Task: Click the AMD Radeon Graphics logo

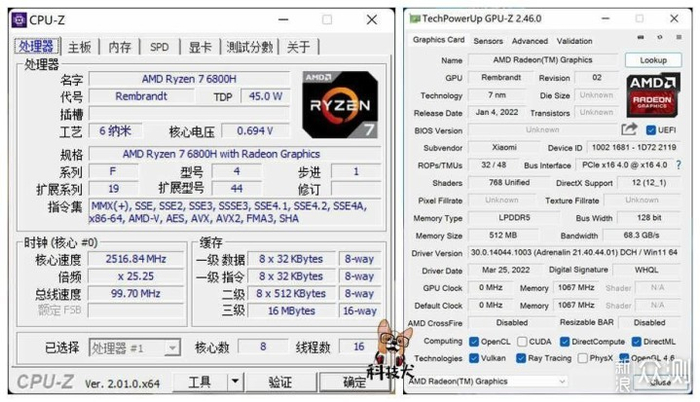Action: 653,95
